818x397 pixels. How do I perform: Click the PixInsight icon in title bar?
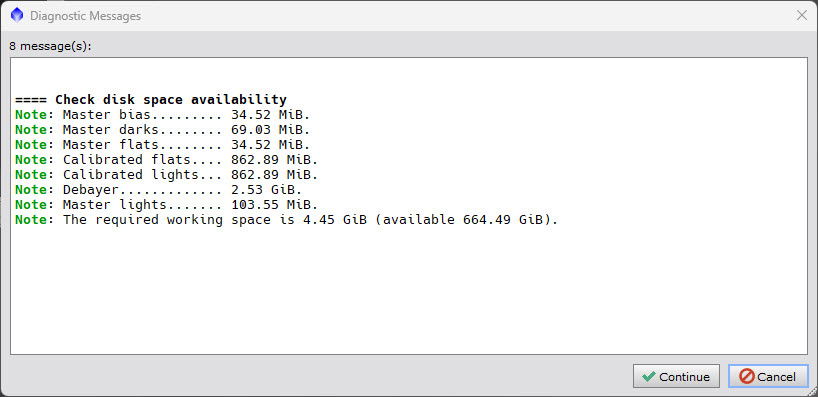point(17,16)
